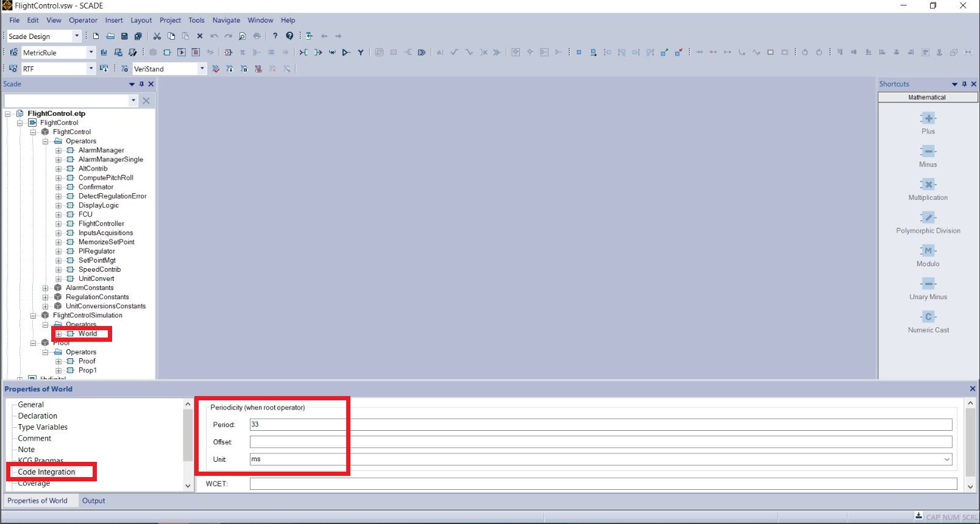Open the File menu

pos(15,20)
